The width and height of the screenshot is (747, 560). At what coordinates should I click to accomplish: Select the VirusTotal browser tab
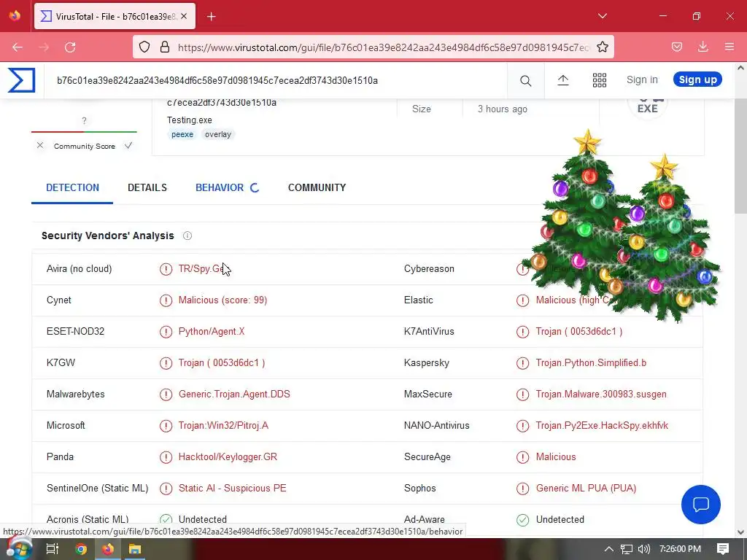[115, 16]
